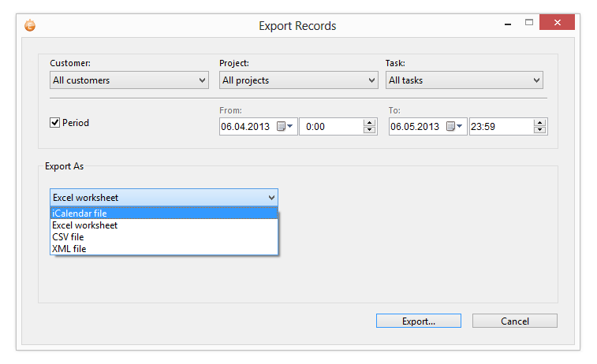Pick CSV file export format
The height and width of the screenshot is (364, 597).
coord(68,237)
